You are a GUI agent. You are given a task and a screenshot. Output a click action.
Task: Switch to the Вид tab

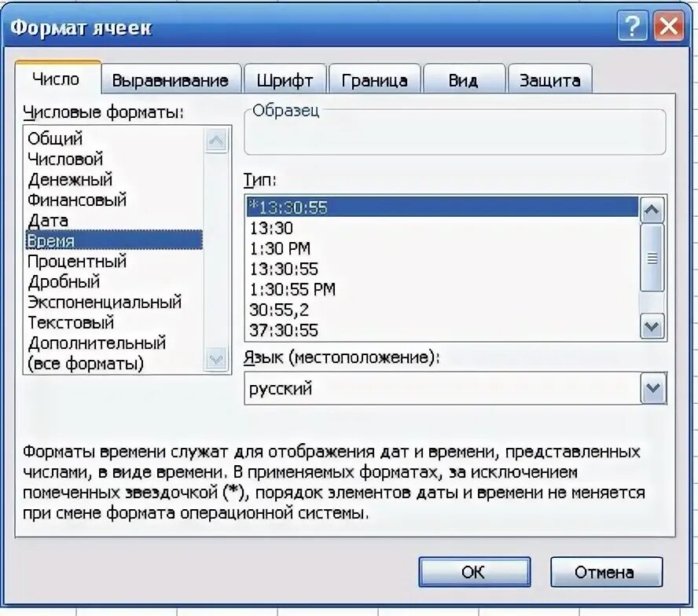[464, 79]
